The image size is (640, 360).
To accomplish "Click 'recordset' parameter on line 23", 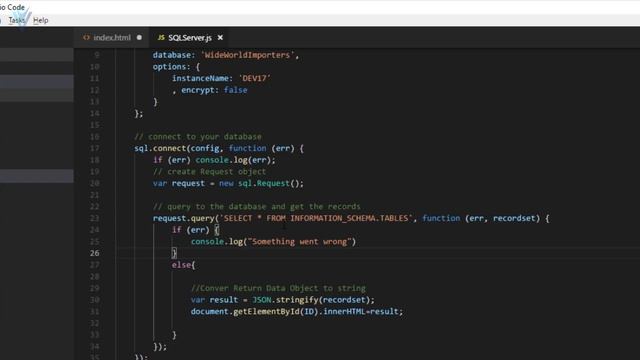I will pyautogui.click(x=514, y=218).
